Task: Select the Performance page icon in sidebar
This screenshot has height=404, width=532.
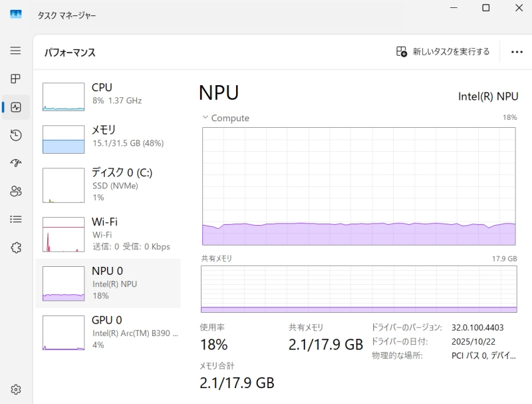Action: point(15,107)
